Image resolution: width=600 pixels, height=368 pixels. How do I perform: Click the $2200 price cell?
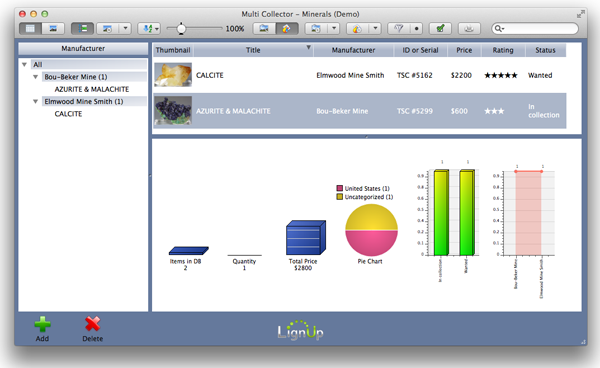coord(461,75)
